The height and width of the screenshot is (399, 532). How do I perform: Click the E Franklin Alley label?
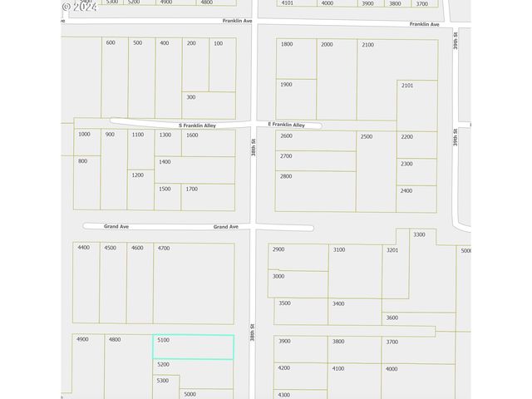(x=286, y=126)
